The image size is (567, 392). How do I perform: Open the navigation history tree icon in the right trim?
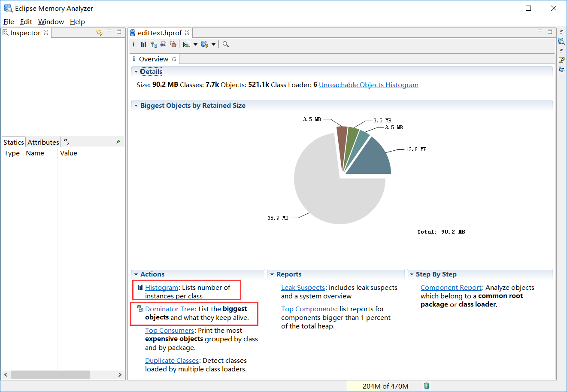(561, 69)
